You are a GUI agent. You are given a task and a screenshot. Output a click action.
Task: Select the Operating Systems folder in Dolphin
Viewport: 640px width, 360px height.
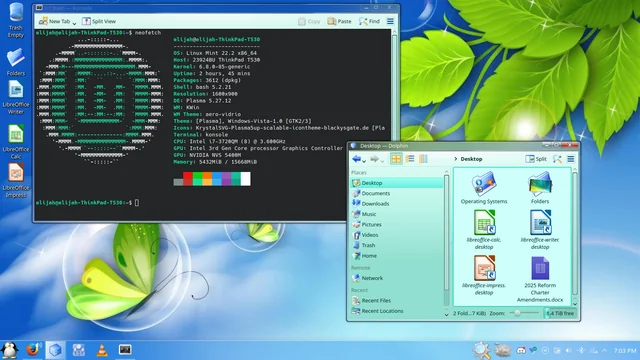click(484, 188)
